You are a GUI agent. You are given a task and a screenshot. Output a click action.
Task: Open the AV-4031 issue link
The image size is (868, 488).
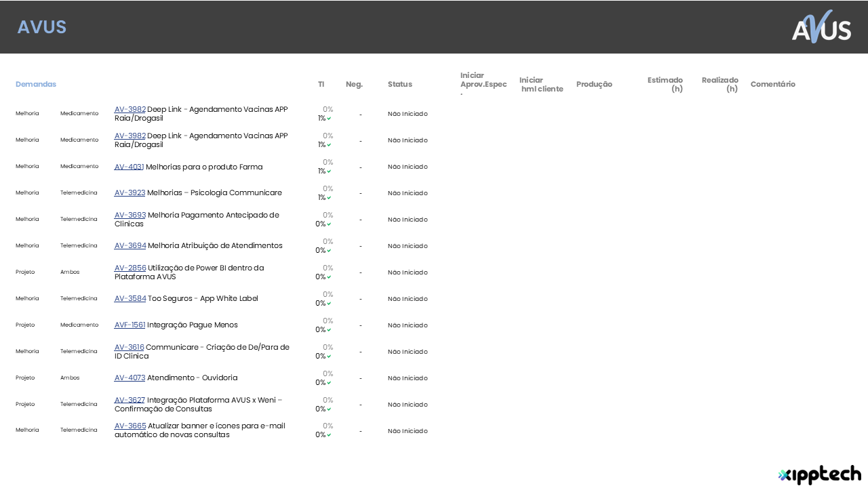[x=129, y=167]
